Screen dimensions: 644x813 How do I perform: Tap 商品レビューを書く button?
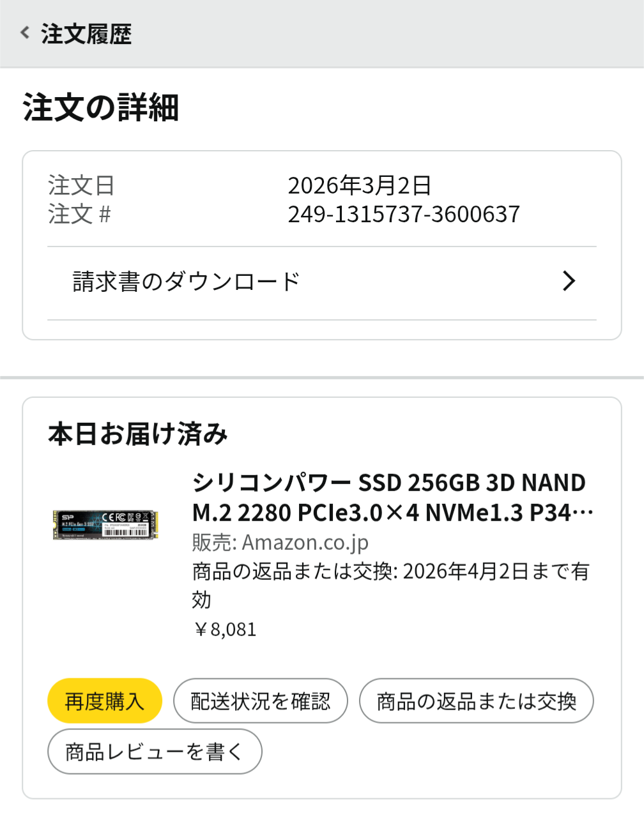(155, 751)
